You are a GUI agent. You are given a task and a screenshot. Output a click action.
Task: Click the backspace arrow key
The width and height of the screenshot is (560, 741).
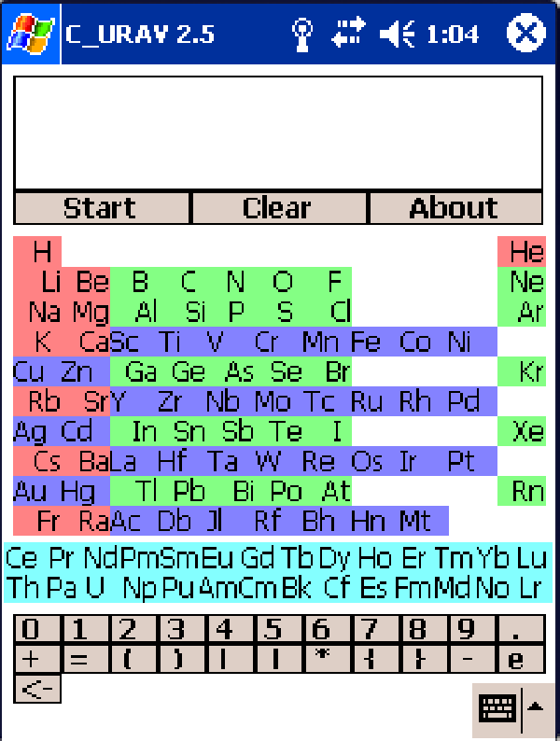[x=36, y=689]
